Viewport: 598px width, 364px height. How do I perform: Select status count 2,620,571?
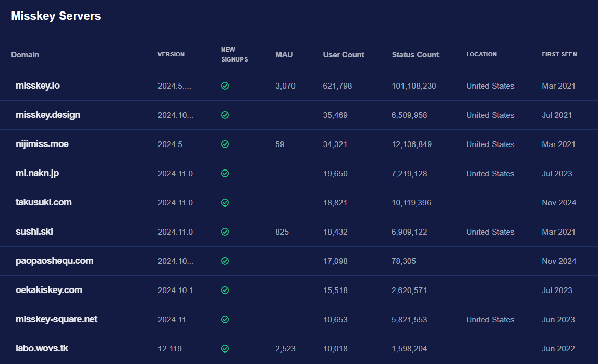point(409,290)
